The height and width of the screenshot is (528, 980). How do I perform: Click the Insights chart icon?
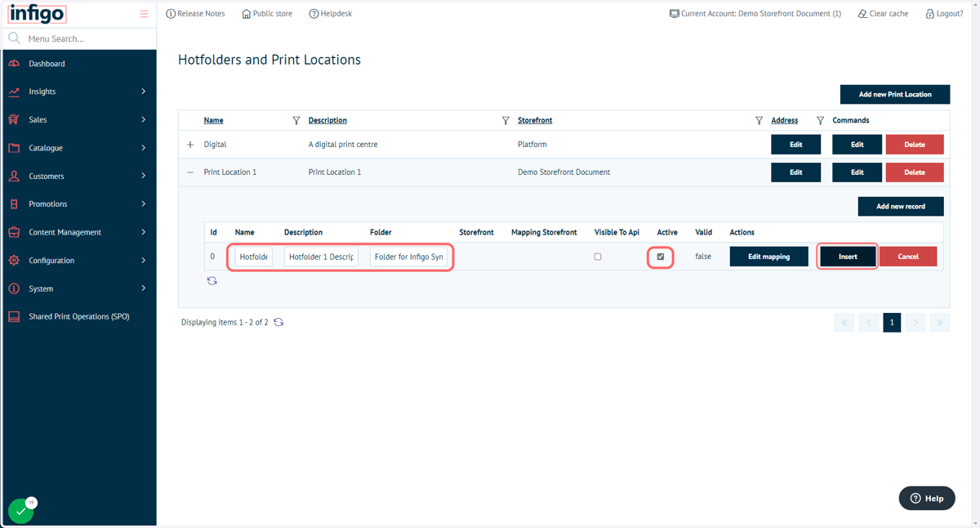[x=14, y=92]
